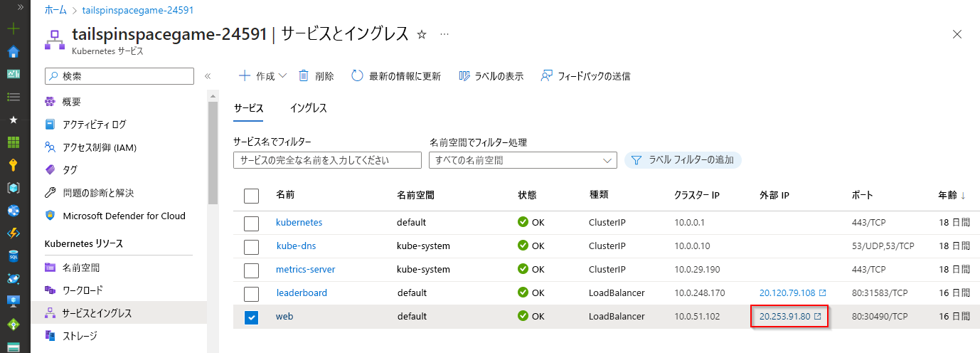Click the create resource plus icon in left rail
The height and width of the screenshot is (353, 980).
pos(14,29)
